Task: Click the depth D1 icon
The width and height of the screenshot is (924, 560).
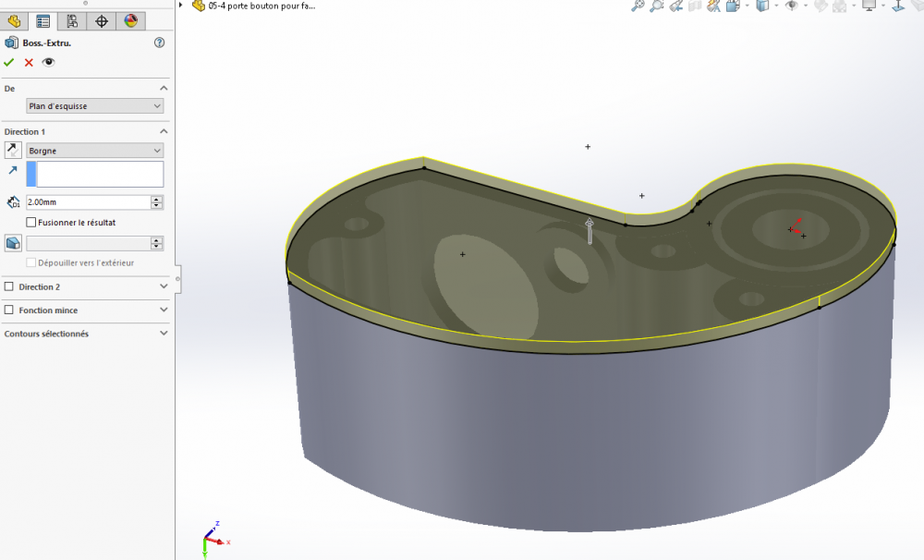Action: coord(13,202)
